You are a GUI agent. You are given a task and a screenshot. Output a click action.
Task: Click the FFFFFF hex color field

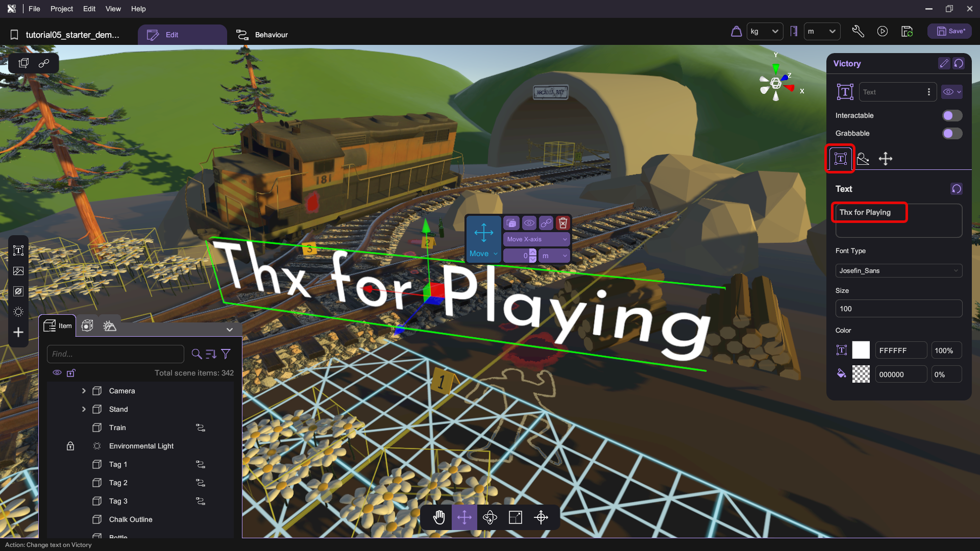901,350
